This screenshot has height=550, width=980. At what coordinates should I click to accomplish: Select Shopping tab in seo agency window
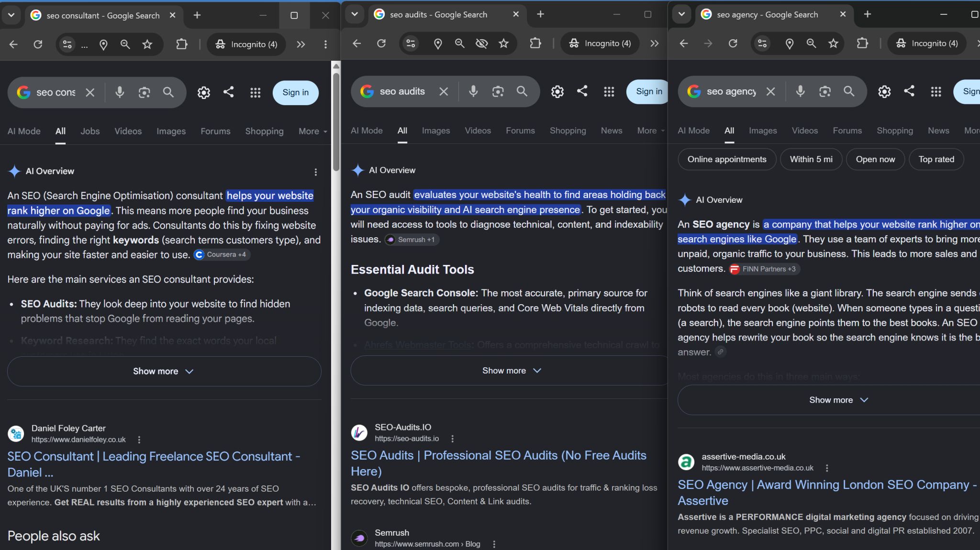click(895, 131)
